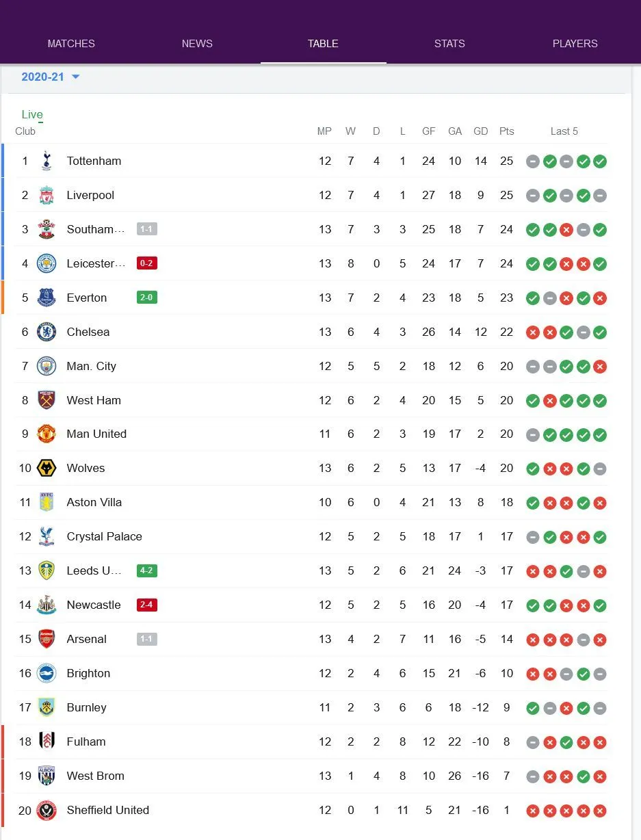Click the Liverpool club crest
Screen dimensions: 641x840
coord(47,196)
